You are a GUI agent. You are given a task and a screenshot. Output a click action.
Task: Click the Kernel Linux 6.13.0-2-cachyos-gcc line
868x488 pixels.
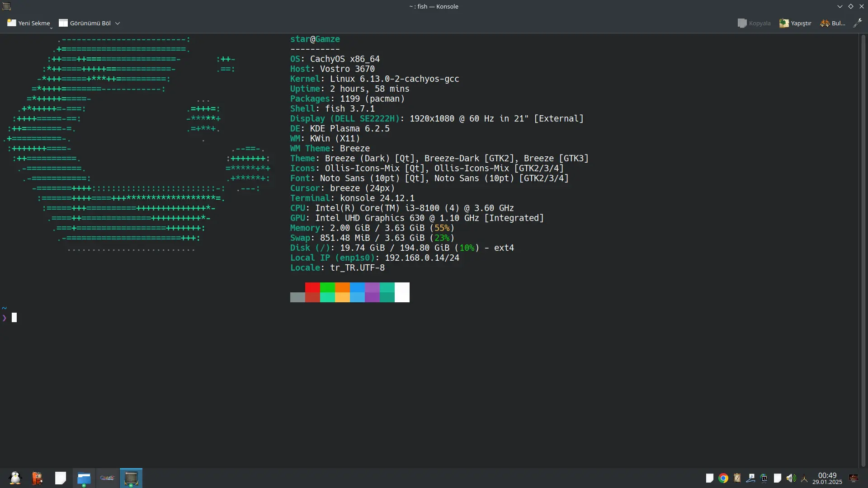coord(375,79)
